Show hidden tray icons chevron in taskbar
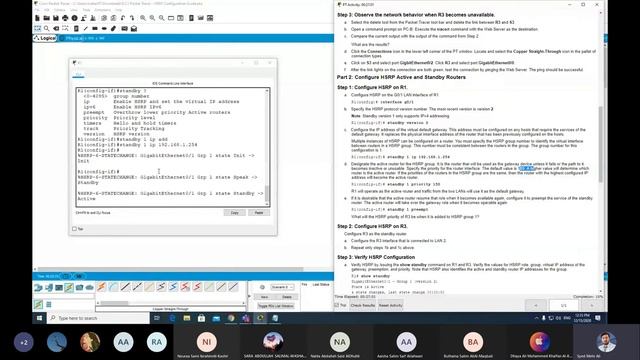The height and width of the screenshot is (360, 640). (536, 318)
